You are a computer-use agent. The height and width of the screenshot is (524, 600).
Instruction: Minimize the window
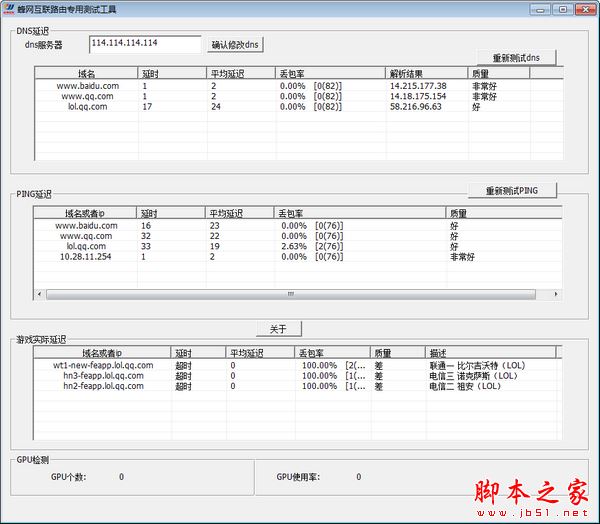point(540,9)
